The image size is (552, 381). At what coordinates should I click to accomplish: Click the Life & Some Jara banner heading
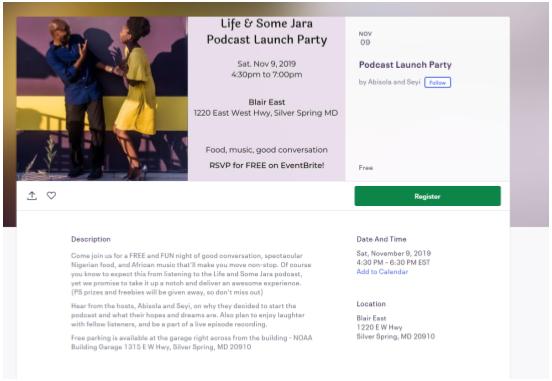267,32
